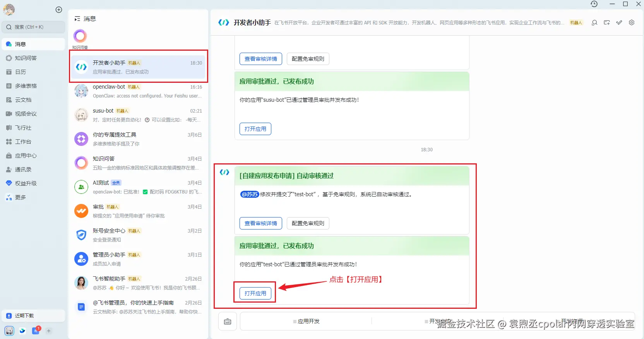Click the @苏苏 mention tag
The height and width of the screenshot is (339, 644).
coord(250,194)
